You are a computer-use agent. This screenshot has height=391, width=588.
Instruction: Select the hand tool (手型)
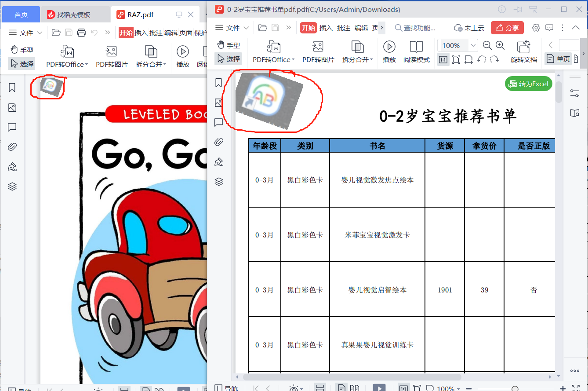228,44
